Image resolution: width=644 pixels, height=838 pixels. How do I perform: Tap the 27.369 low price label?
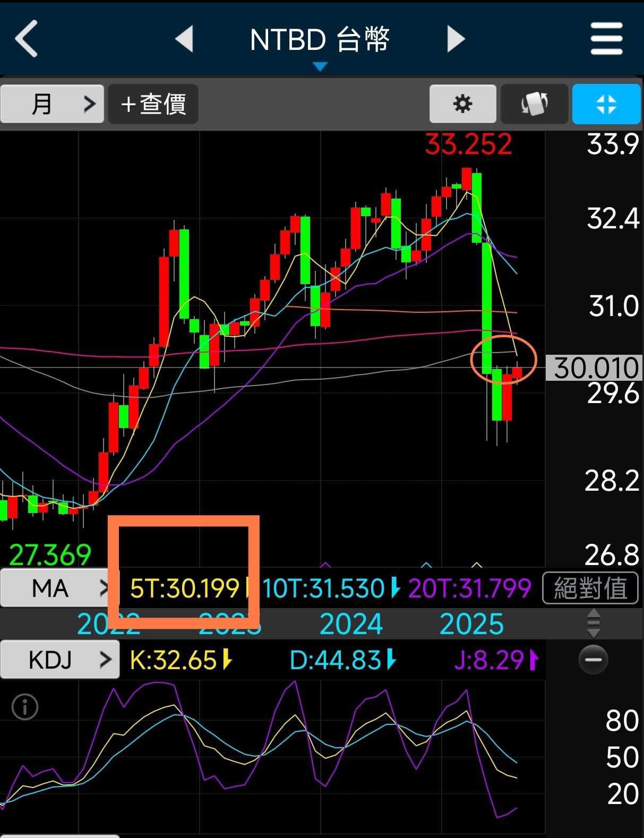click(50, 555)
